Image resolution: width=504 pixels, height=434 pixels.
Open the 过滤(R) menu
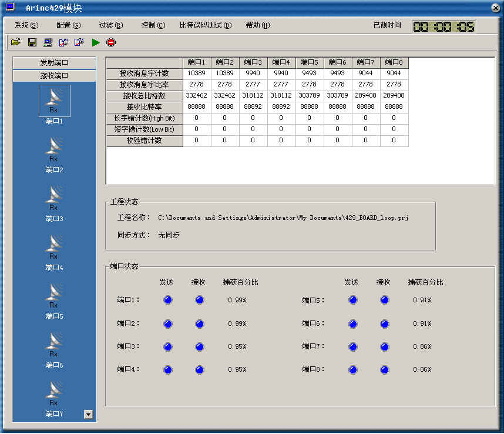(x=111, y=25)
